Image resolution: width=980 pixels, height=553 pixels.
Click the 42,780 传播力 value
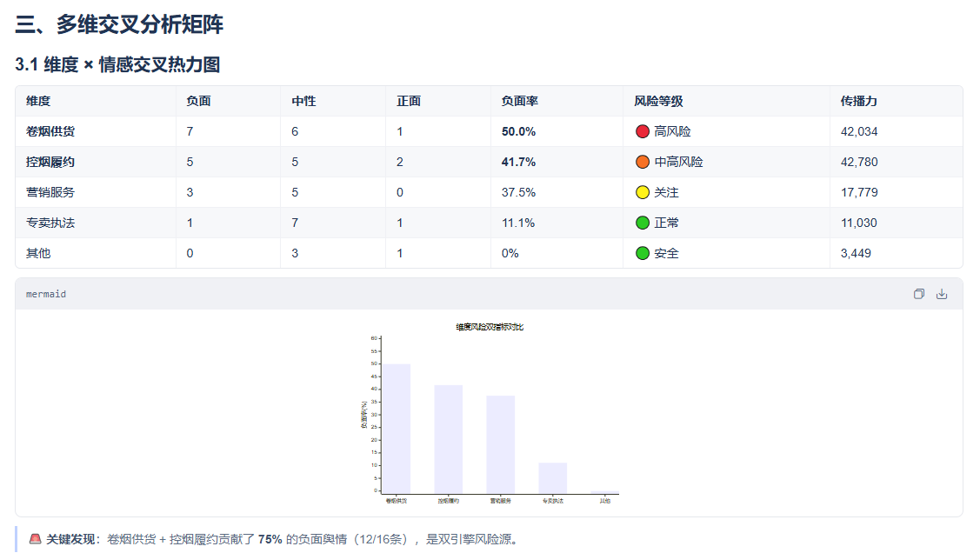(x=859, y=162)
